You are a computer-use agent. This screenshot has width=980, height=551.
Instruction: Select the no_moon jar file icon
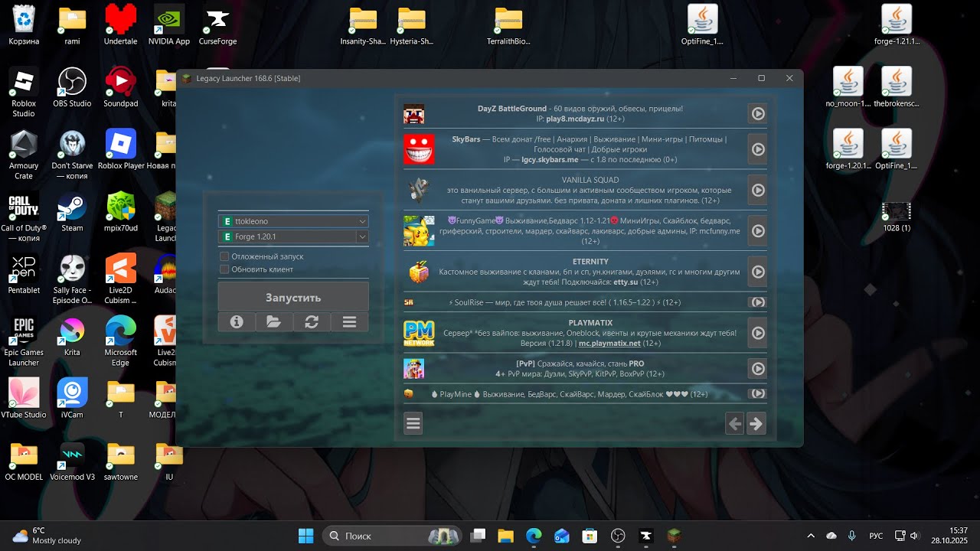click(x=848, y=86)
